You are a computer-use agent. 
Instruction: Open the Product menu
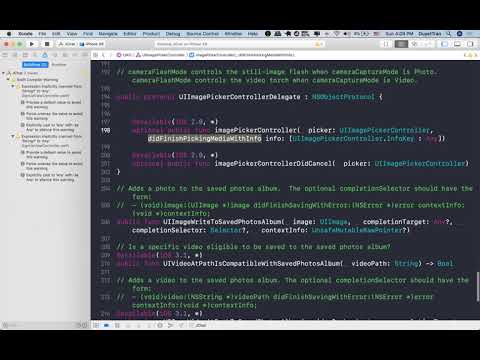(151, 34)
